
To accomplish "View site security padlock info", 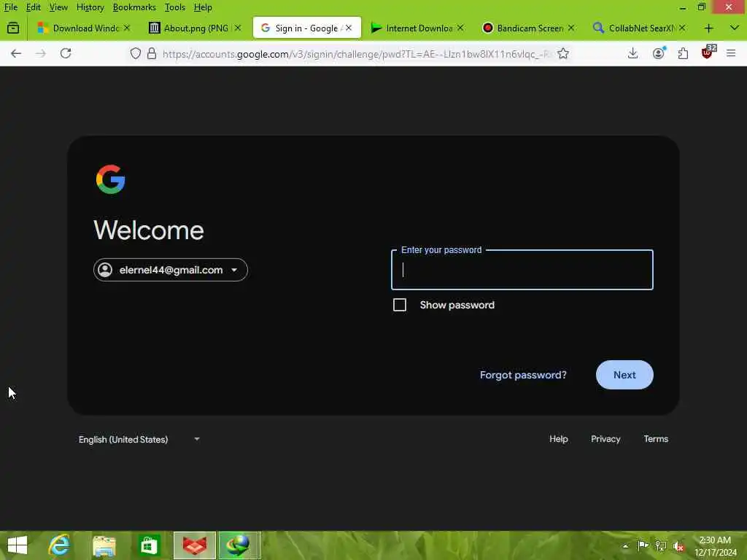I will (152, 53).
